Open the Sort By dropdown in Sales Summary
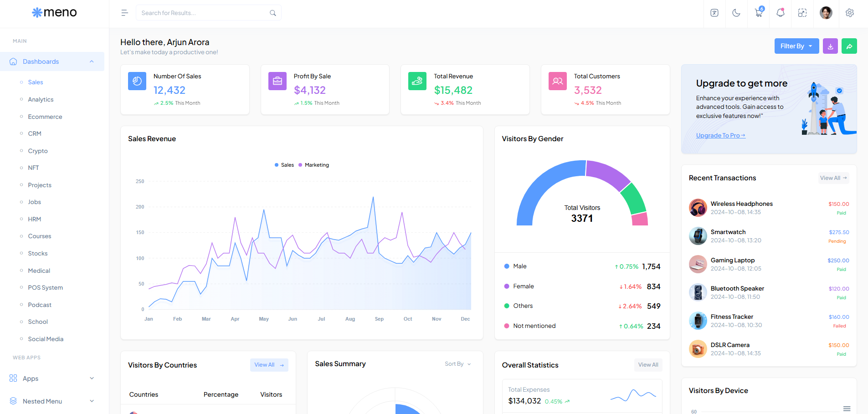 click(458, 364)
